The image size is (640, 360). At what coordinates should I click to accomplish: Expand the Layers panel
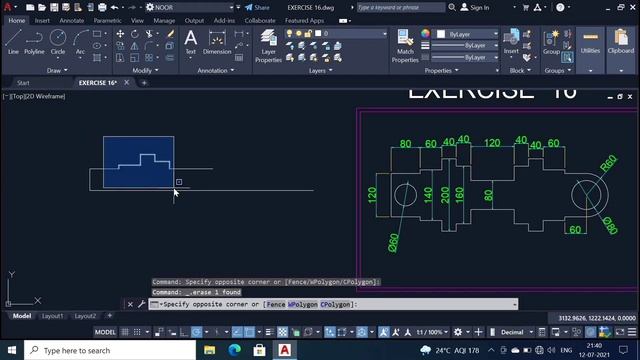[320, 71]
